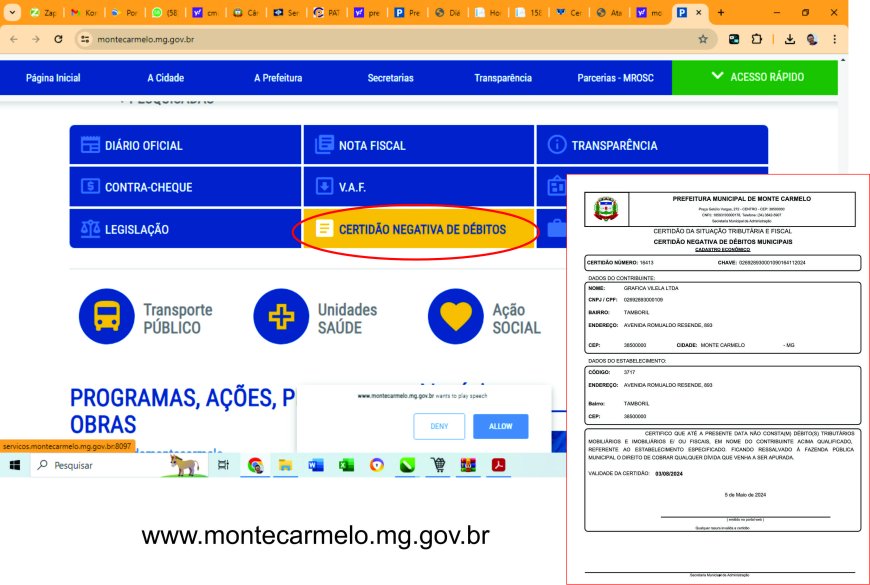870x585 pixels.
Task: Open Microsoft Word from the taskbar
Action: [316, 465]
